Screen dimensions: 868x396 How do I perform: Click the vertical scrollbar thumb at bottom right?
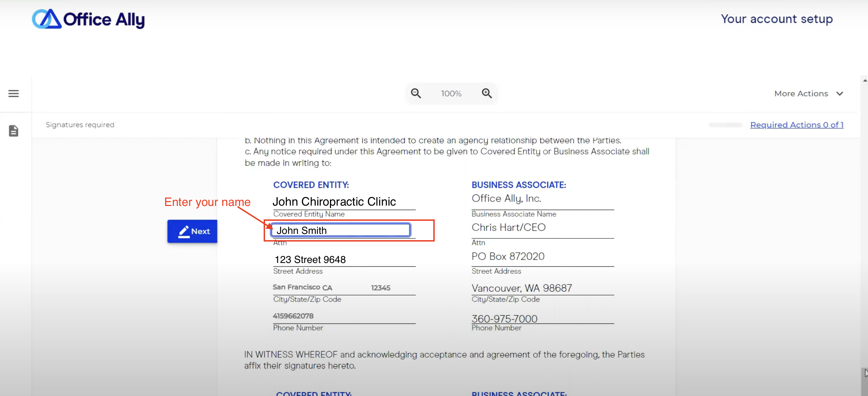[x=865, y=382]
